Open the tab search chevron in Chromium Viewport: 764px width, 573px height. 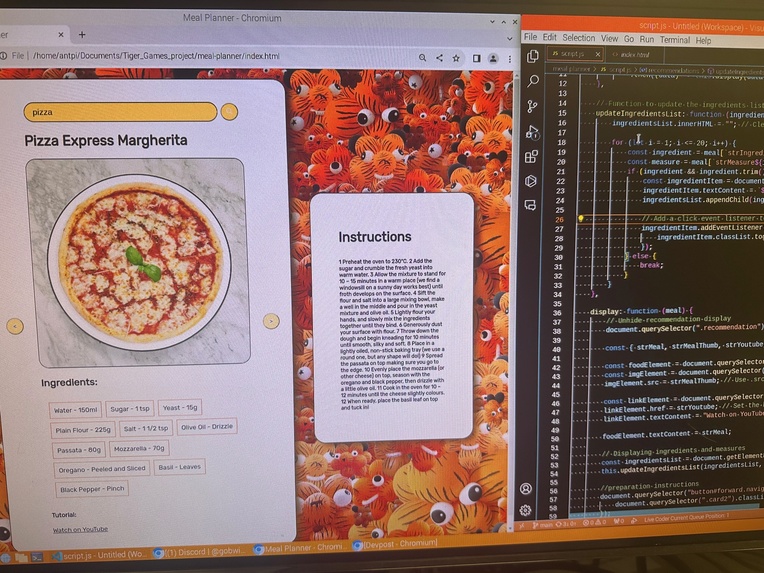[x=510, y=38]
